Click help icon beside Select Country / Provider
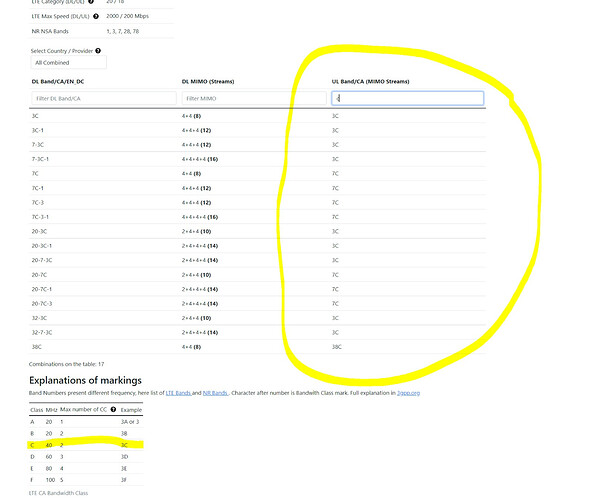Screen dimensions: 593x500 click(x=98, y=51)
